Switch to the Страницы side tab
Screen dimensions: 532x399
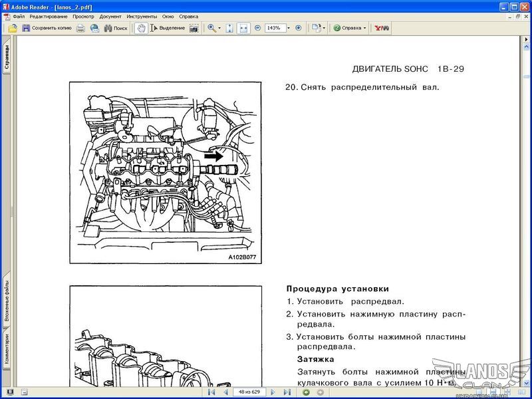[x=7, y=57]
